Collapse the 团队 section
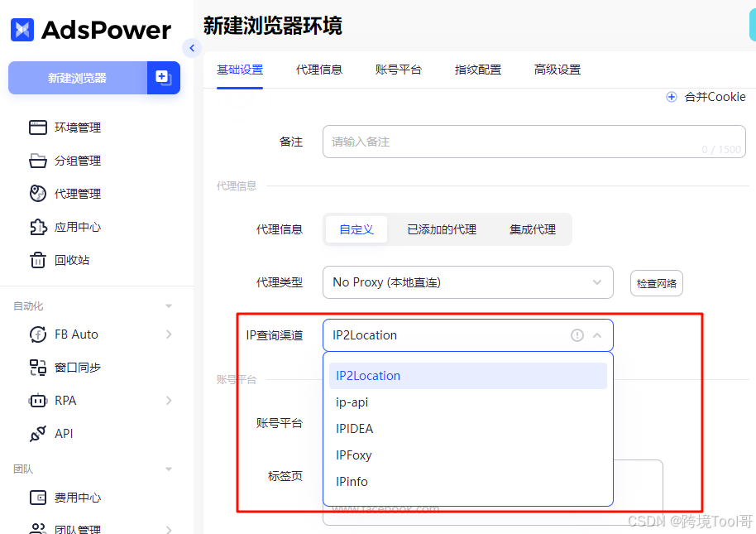This screenshot has width=756, height=534. 169,469
